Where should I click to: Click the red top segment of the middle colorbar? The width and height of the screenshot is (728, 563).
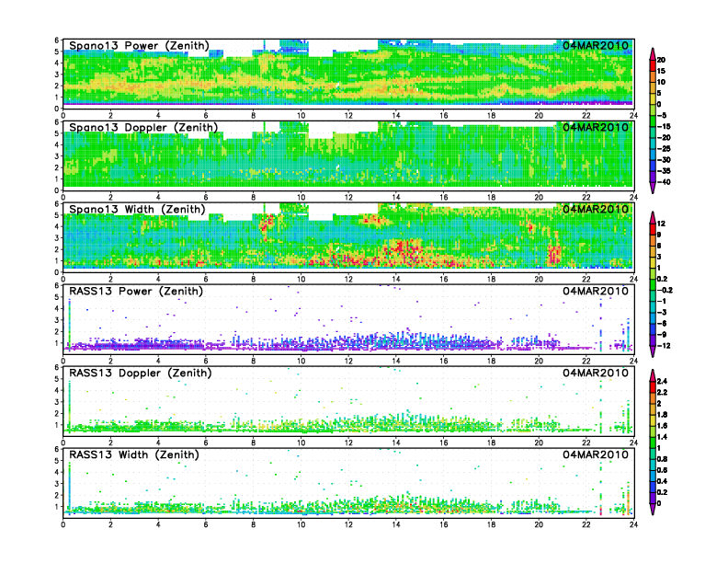(x=653, y=229)
